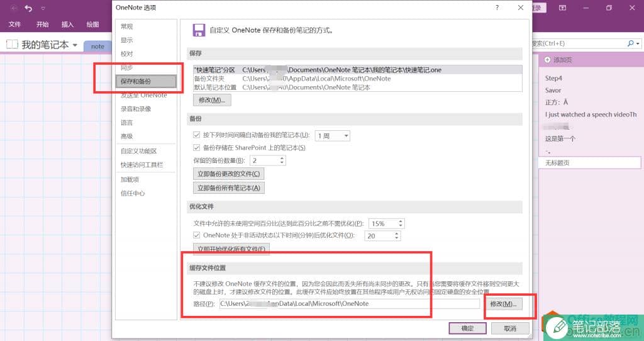This screenshot has height=341, width=644.
Task: Select 加载项 in options sidebar
Action: [x=146, y=179]
